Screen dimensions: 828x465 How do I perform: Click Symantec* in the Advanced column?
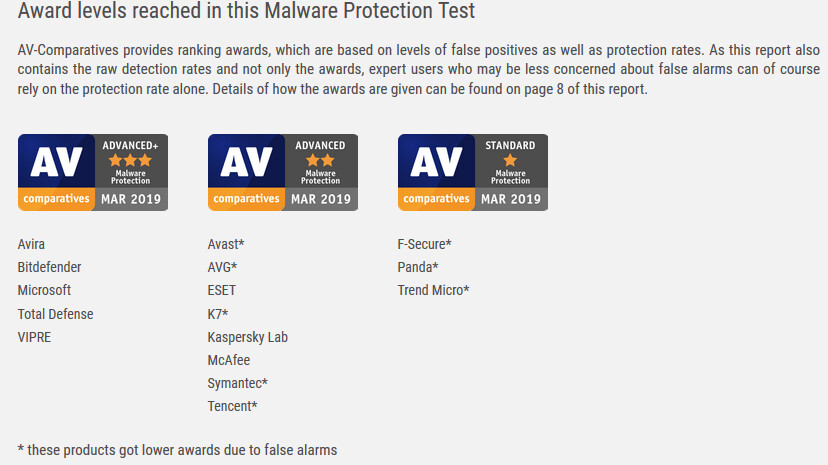238,383
